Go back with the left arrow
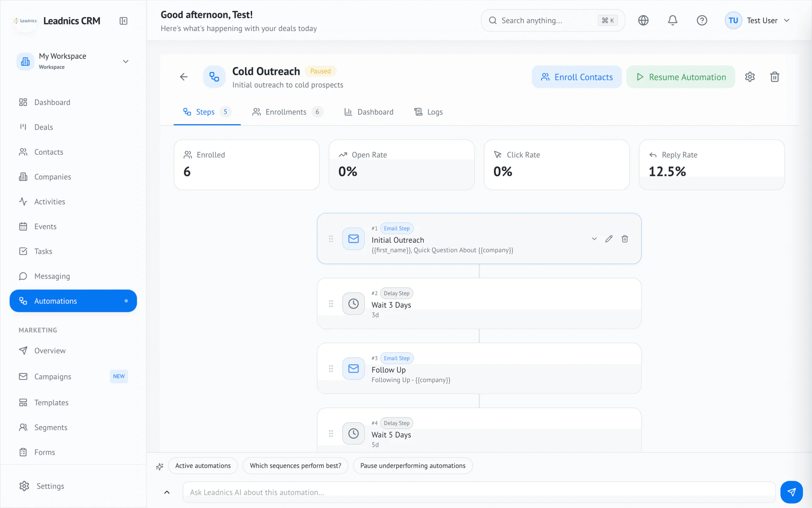This screenshot has width=812, height=508. (x=183, y=77)
